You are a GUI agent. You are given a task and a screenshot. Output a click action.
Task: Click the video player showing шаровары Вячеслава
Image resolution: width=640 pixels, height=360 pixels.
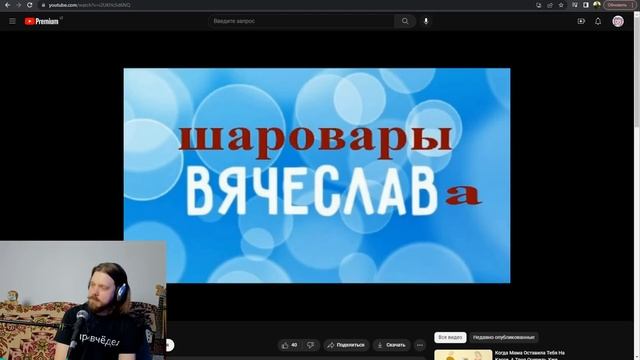(317, 176)
